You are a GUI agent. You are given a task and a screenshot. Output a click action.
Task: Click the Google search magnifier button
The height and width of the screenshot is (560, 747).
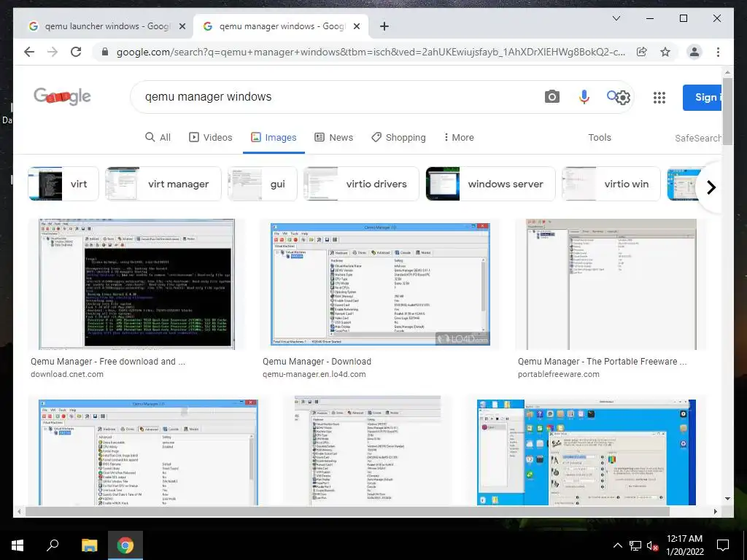pyautogui.click(x=612, y=96)
